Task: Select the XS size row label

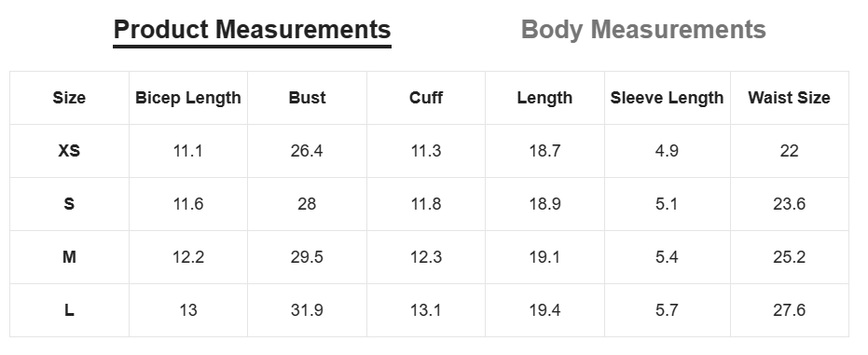Action: (x=69, y=151)
